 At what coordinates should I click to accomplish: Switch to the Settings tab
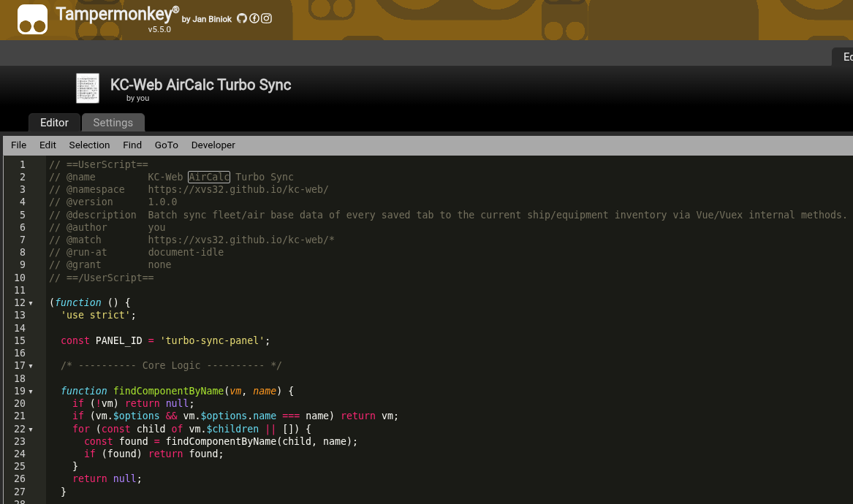point(113,122)
